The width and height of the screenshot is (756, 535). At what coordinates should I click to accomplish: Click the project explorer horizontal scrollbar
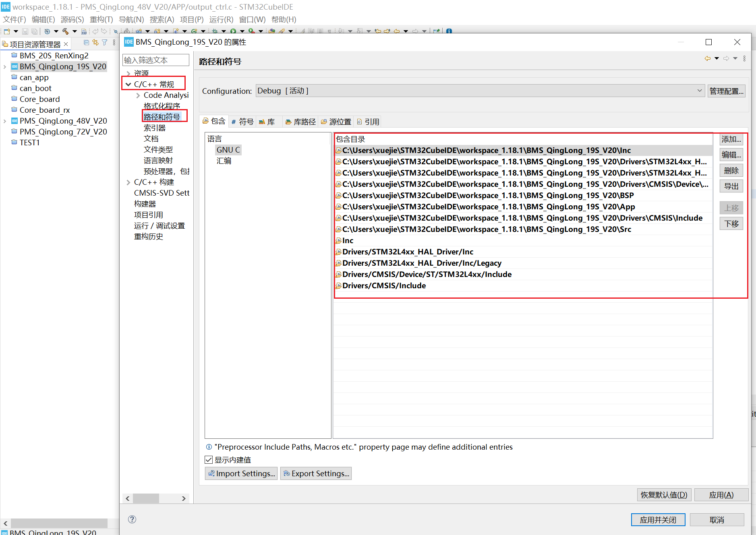pos(59,523)
